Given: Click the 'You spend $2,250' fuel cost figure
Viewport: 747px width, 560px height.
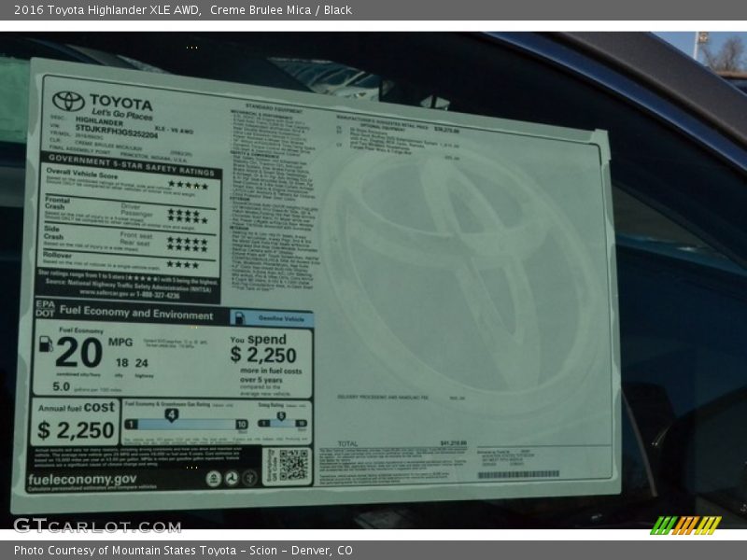Looking at the screenshot, I should coord(263,349).
